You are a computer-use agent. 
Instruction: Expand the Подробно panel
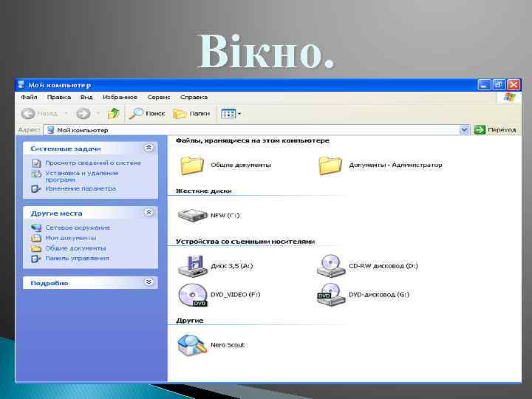(x=149, y=282)
